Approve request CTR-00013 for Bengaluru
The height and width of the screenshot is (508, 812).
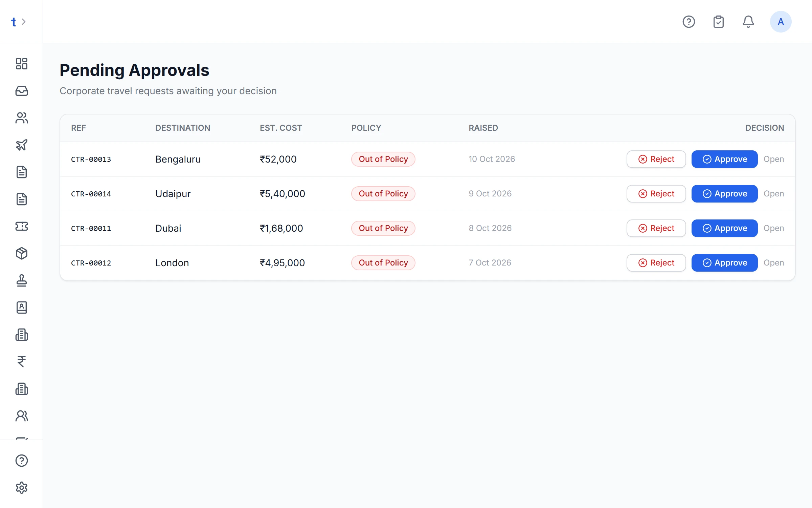[724, 159]
